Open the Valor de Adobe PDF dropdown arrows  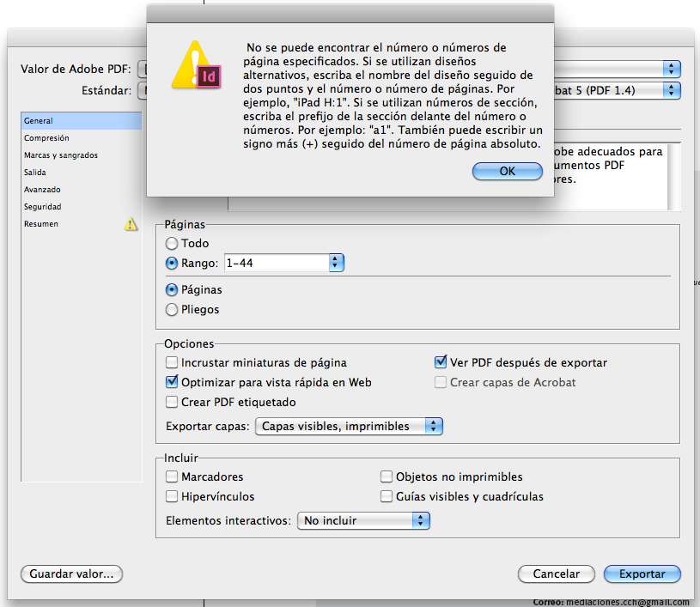pyautogui.click(x=671, y=69)
